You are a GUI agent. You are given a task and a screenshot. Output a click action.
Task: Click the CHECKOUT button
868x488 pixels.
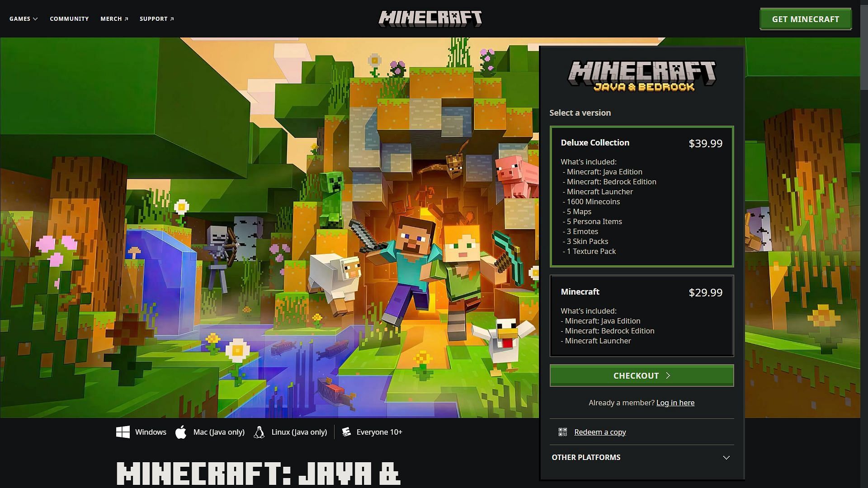coord(642,375)
